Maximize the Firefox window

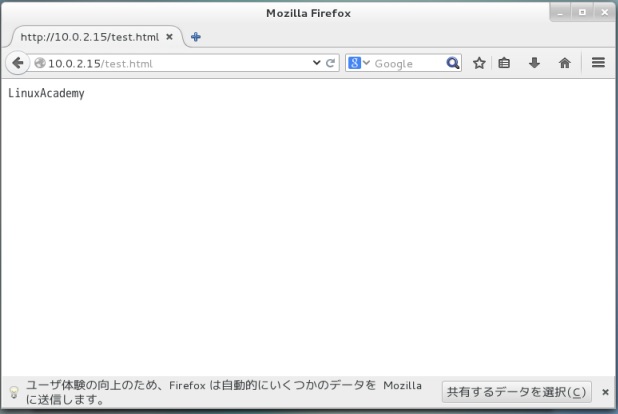[582, 13]
